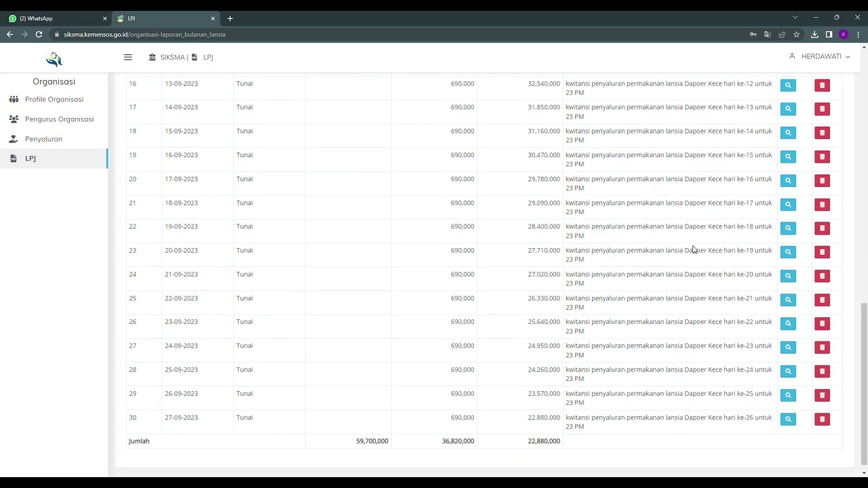View details of row 23 dated 20-09-2023

point(788,251)
